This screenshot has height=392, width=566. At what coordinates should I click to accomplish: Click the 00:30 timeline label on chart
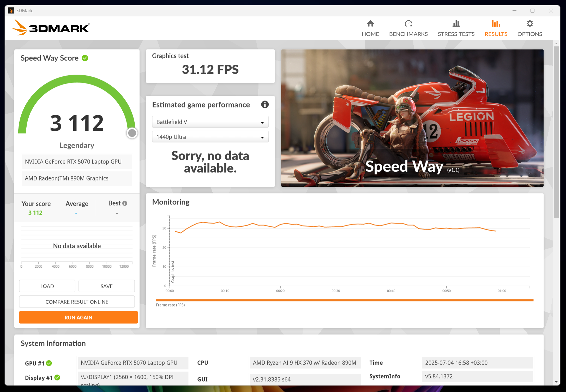[x=336, y=291]
